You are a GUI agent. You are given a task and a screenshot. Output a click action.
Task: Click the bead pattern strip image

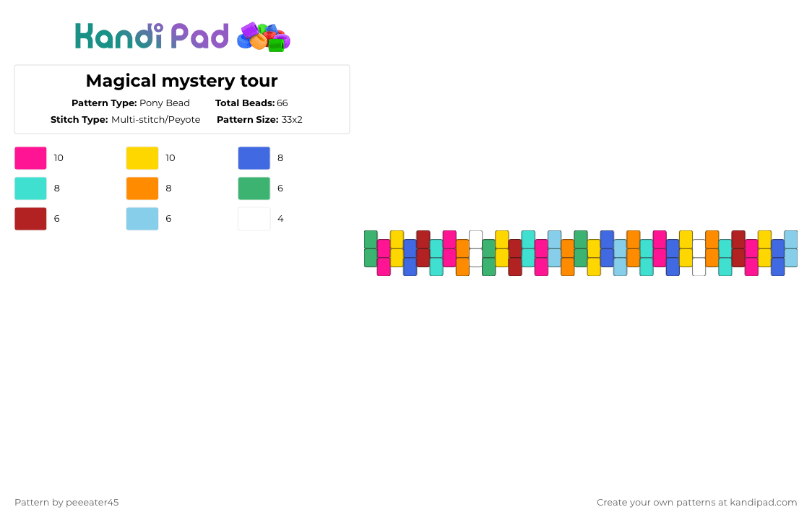581,253
